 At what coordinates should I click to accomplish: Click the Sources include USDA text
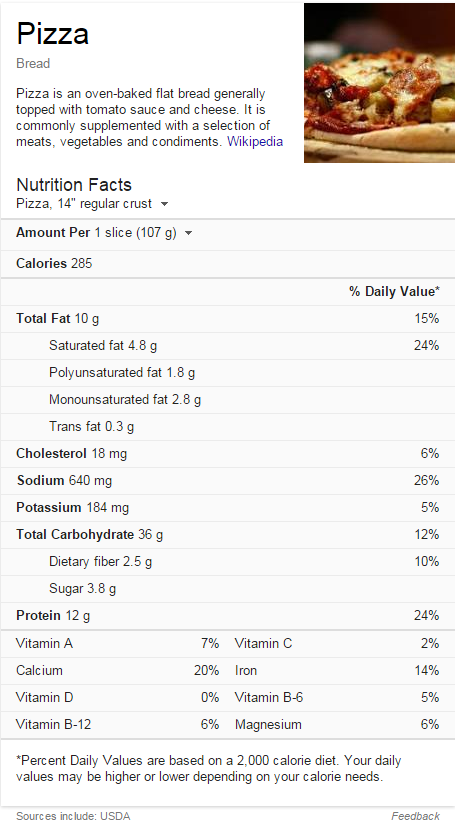coord(73,816)
